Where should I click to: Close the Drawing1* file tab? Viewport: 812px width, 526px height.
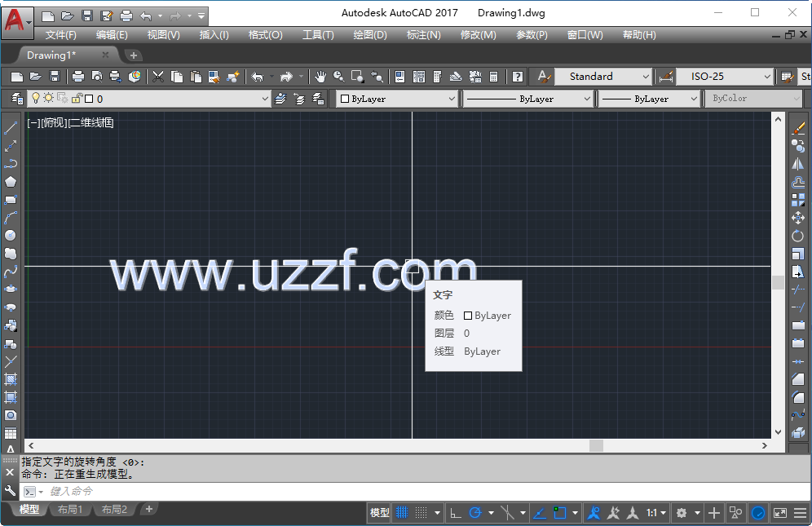click(105, 55)
